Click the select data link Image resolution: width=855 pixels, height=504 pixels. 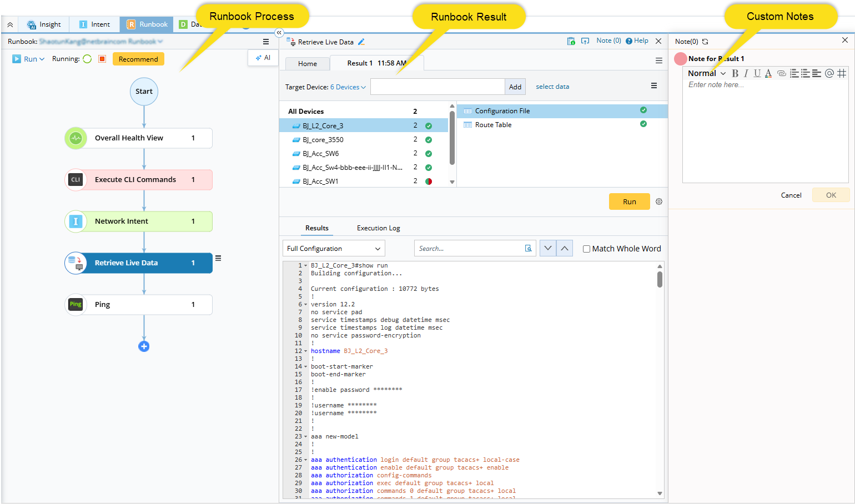coord(552,87)
